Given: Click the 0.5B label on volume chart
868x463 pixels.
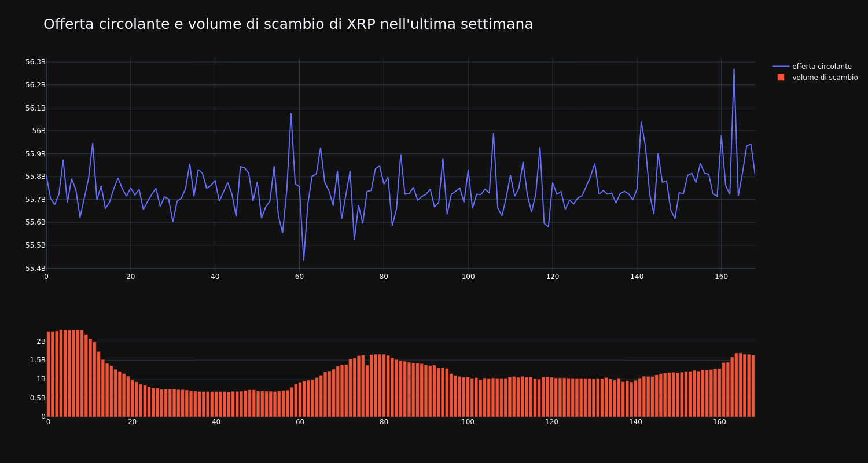Looking at the screenshot, I should pos(37,398).
